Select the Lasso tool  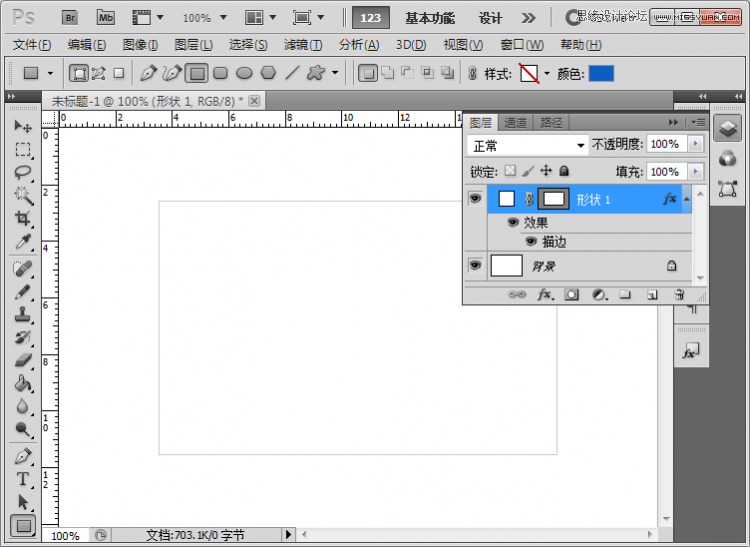pyautogui.click(x=23, y=172)
